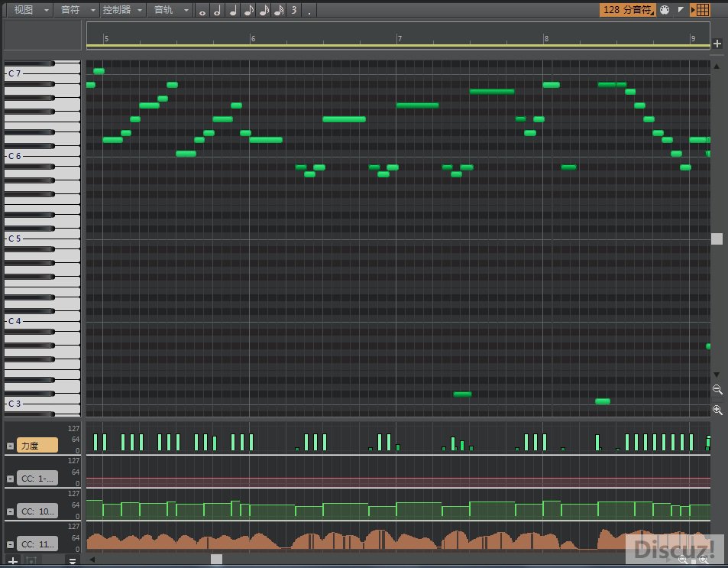This screenshot has height=568, width=728.
Task: Open the 音符 (Notes) menu
Action: tap(70, 10)
